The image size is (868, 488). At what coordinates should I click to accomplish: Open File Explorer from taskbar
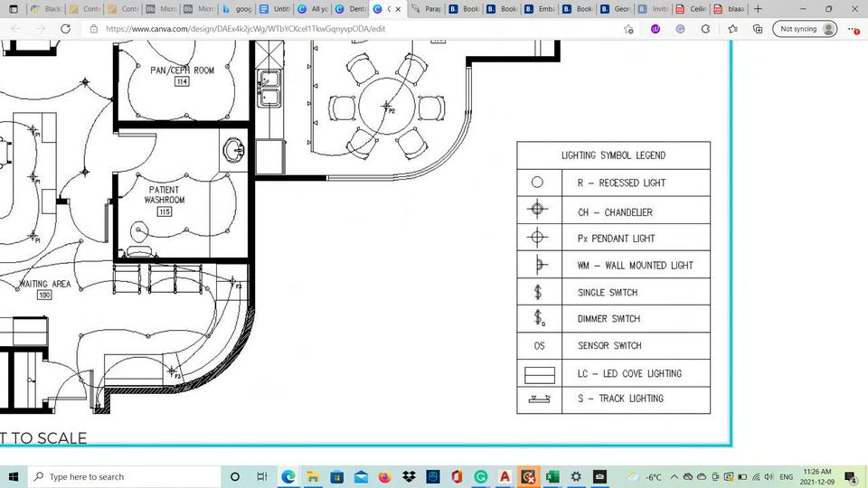313,476
